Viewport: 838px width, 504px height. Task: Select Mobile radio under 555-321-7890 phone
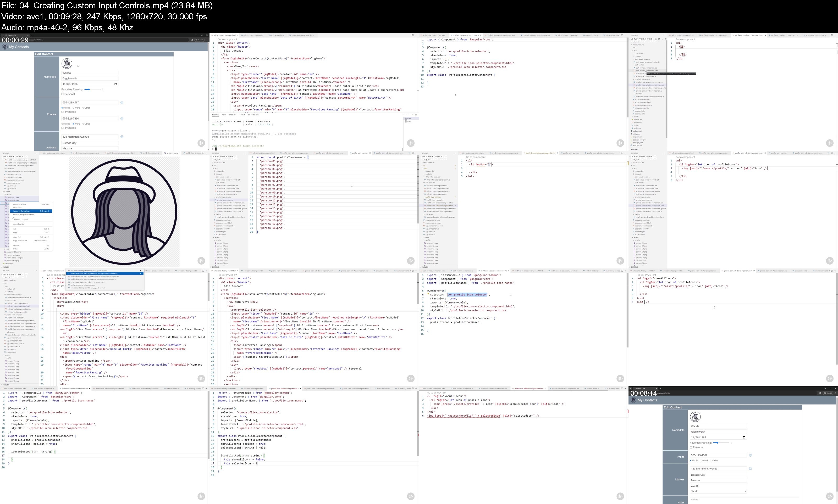point(63,124)
